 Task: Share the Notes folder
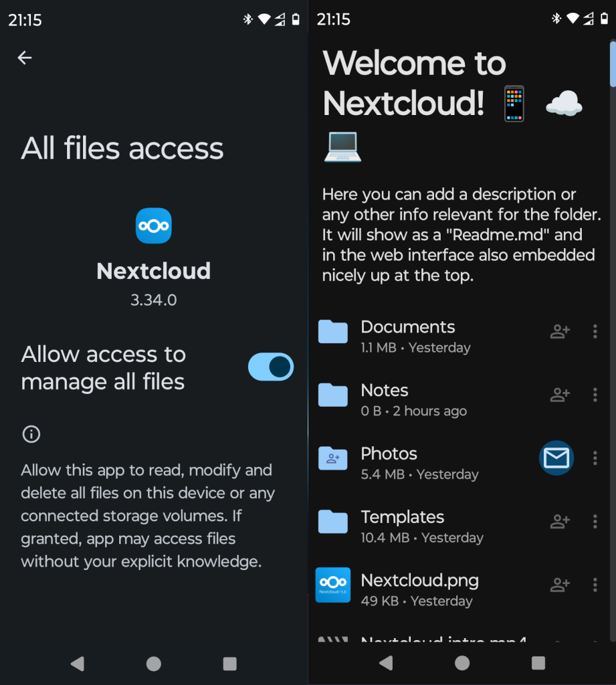(x=559, y=395)
